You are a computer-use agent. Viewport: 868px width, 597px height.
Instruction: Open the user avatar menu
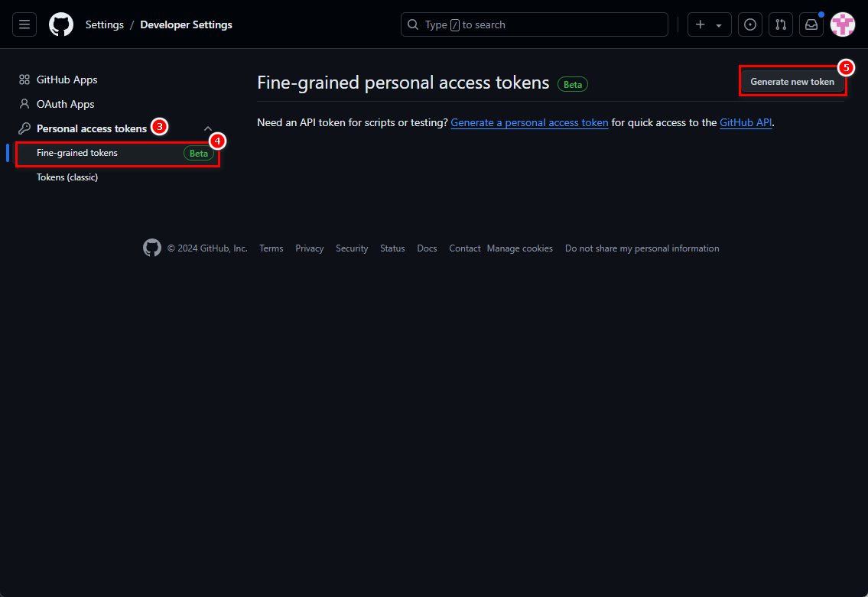(x=843, y=24)
